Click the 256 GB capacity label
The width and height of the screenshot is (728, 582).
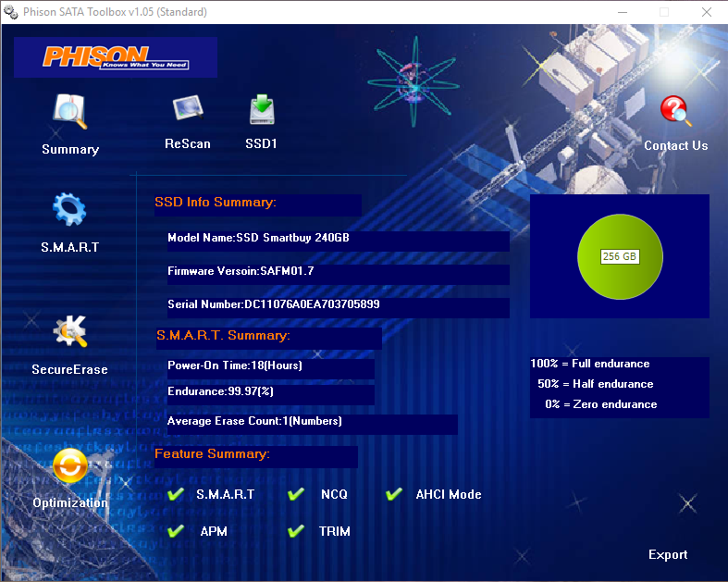pos(620,256)
